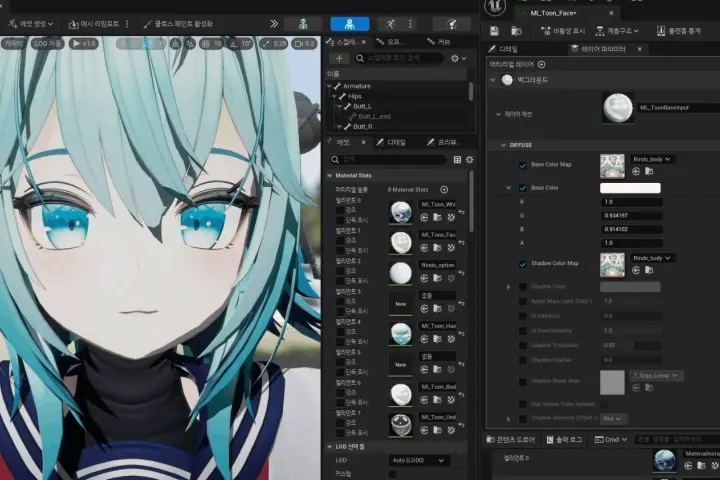720x480 pixels.
Task: Enable the Shadow Mask Map override checkbox
Action: [x=523, y=382]
